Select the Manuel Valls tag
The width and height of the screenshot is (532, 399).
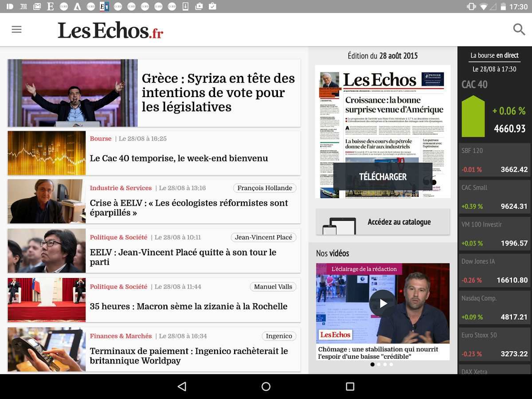[x=273, y=286]
